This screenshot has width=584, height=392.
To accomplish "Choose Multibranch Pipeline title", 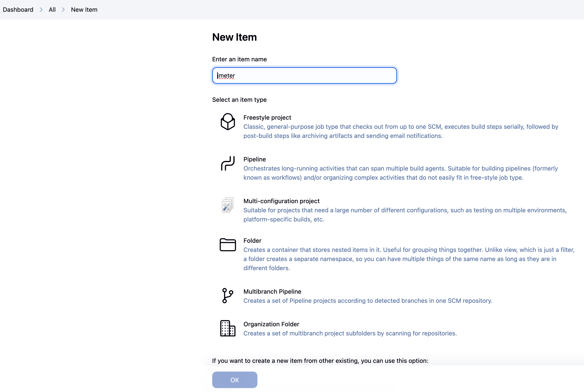I will click(272, 291).
